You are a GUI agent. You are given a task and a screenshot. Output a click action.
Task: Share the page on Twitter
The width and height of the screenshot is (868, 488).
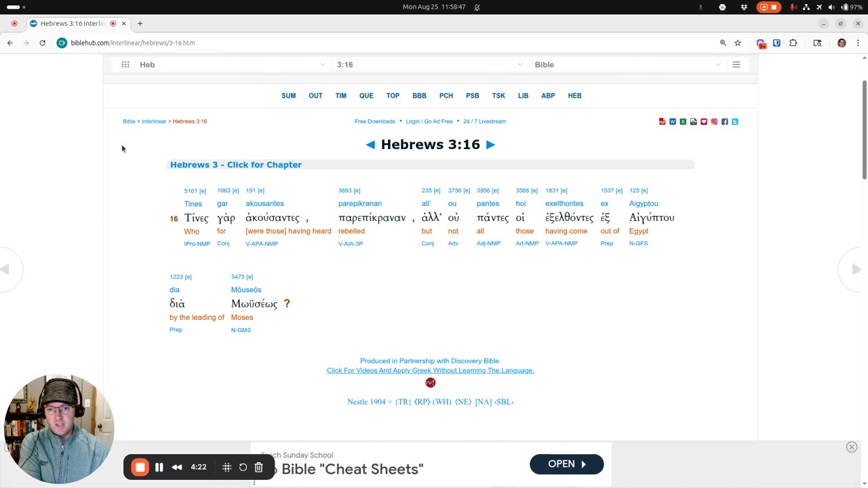734,121
